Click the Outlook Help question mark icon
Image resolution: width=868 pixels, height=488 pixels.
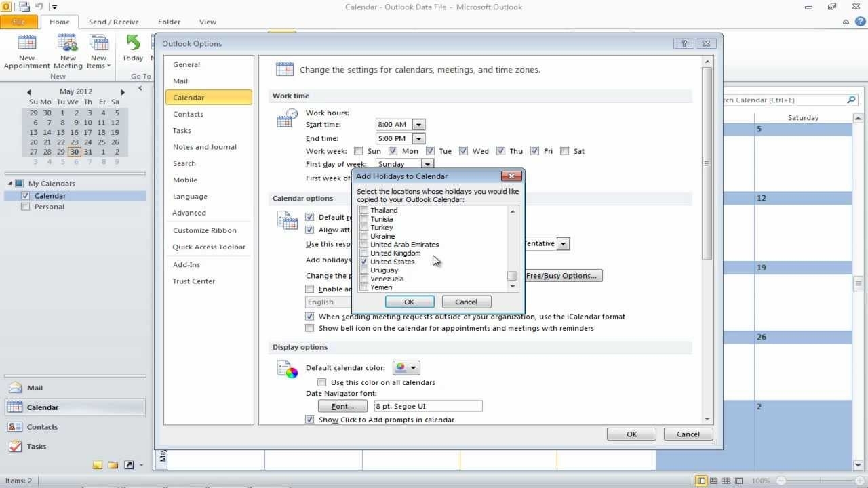coord(860,22)
